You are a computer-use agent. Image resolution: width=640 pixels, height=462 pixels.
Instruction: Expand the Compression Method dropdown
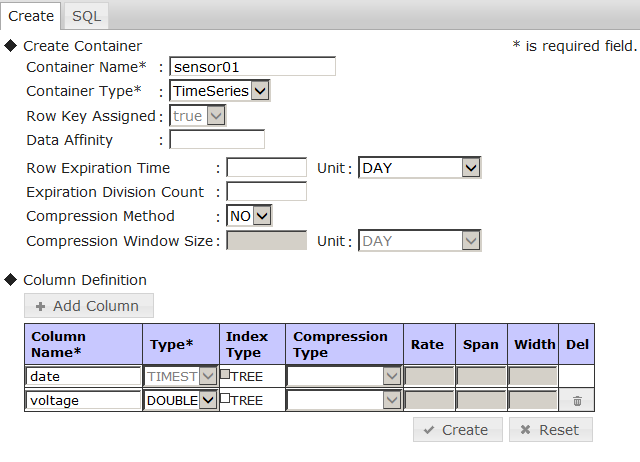click(x=249, y=216)
